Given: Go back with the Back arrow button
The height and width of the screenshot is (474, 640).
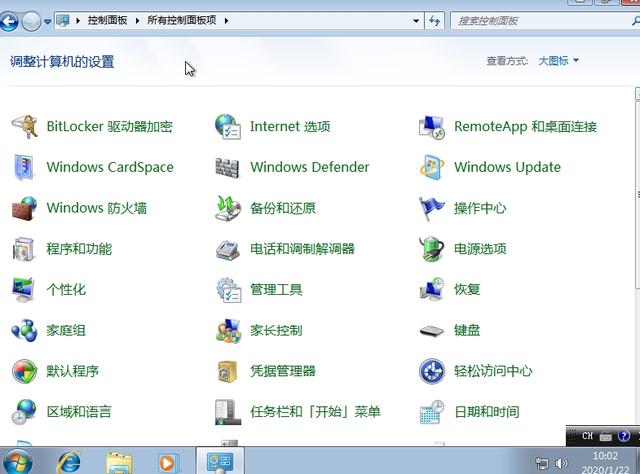Looking at the screenshot, I should (9, 21).
